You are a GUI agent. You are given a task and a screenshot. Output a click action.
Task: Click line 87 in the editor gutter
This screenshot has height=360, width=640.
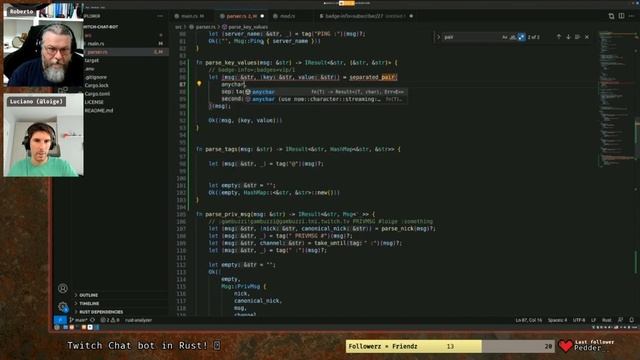pos(182,84)
